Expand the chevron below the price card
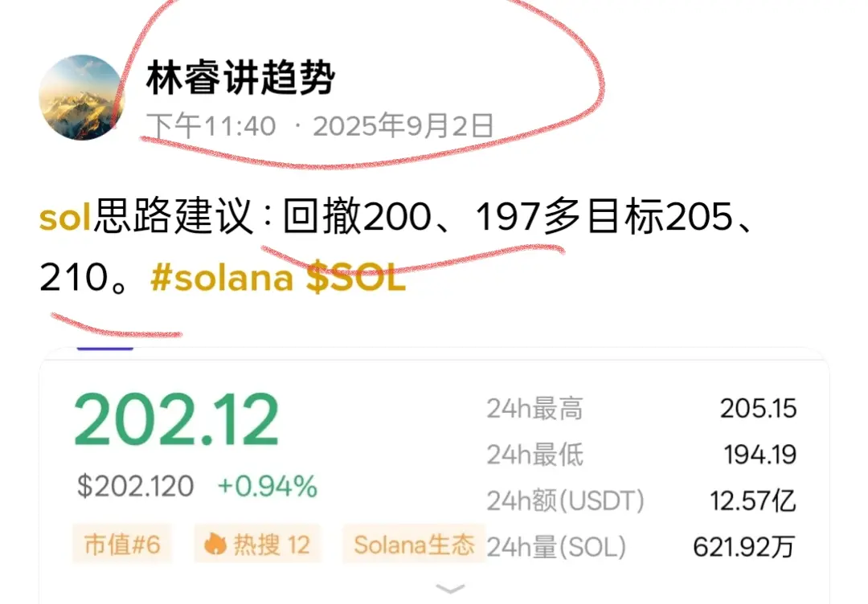Viewport: 868px width, 604px height. click(450, 589)
